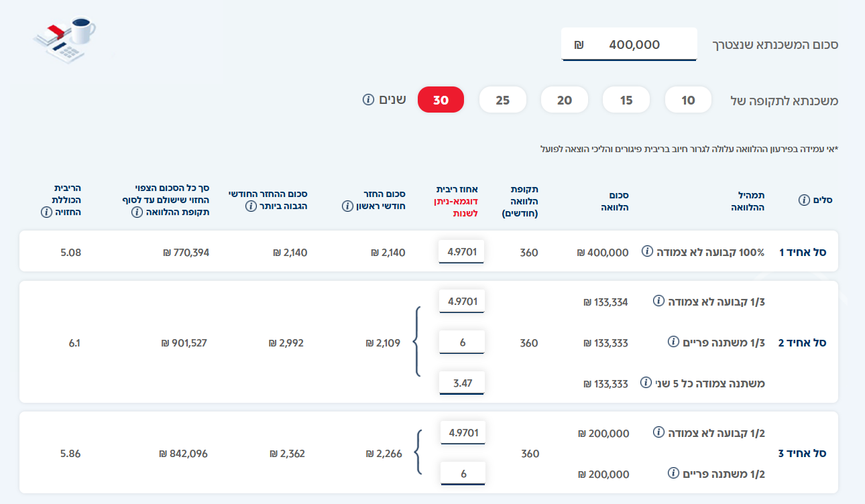Screen dimensions: 865x504
Task: Select the highlighted 30 years option
Action: (x=441, y=101)
